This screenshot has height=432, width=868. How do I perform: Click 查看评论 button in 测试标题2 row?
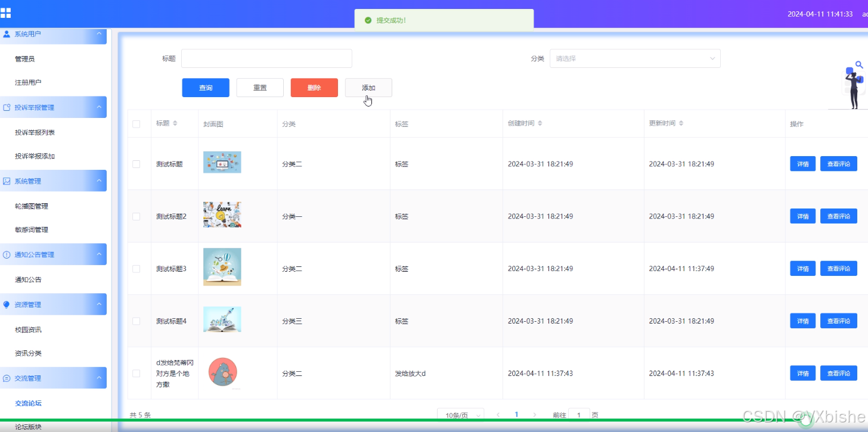(x=839, y=216)
